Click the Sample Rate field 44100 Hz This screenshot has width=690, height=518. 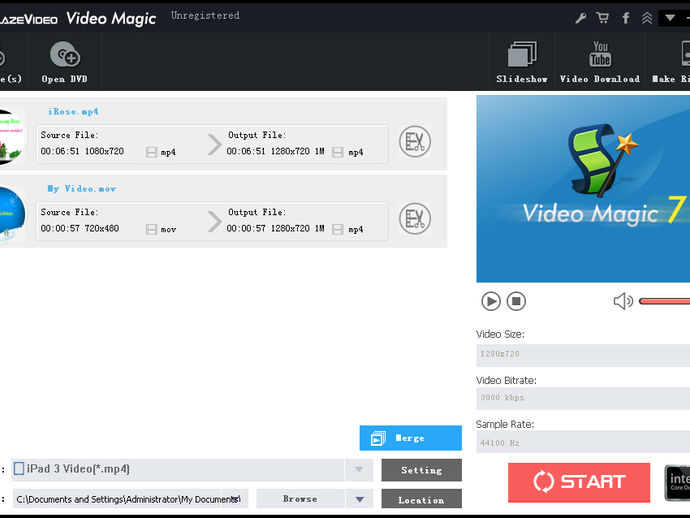tap(583, 442)
